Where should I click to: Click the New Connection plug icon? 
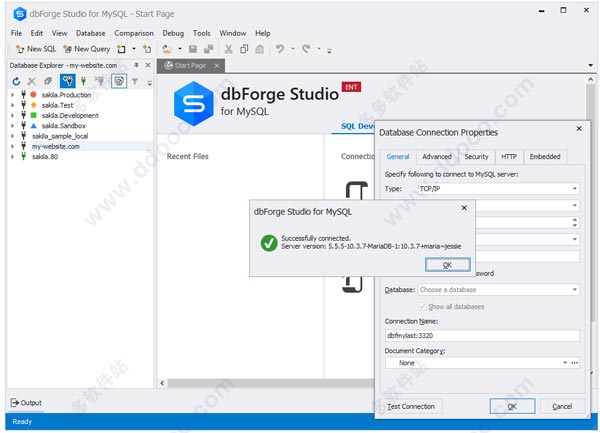pyautogui.click(x=68, y=81)
